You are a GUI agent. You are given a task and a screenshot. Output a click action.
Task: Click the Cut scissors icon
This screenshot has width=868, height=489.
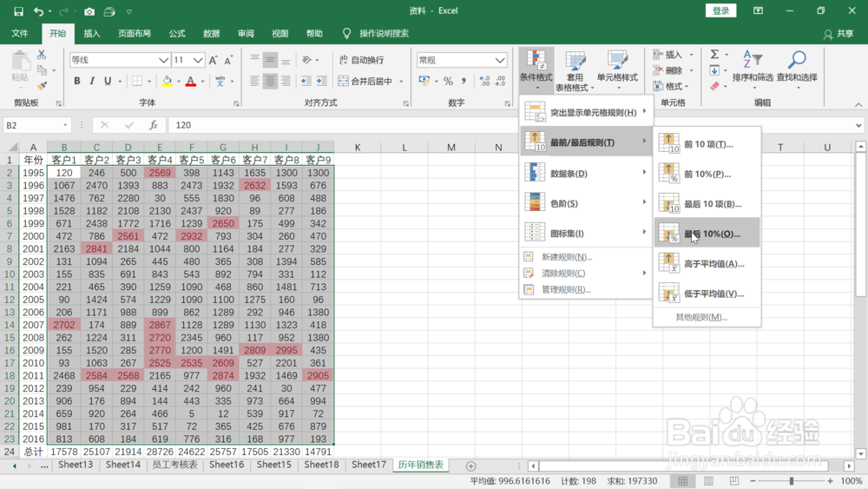point(42,55)
